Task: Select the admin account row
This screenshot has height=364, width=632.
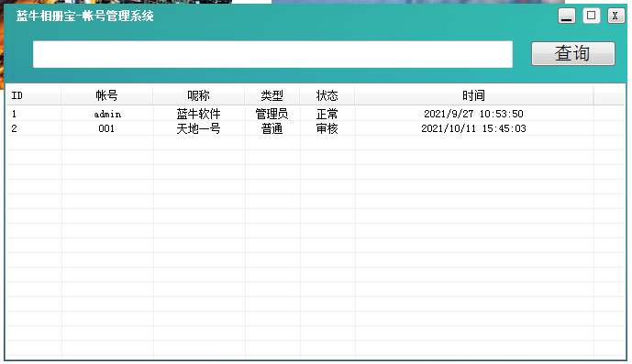Action: [x=316, y=114]
